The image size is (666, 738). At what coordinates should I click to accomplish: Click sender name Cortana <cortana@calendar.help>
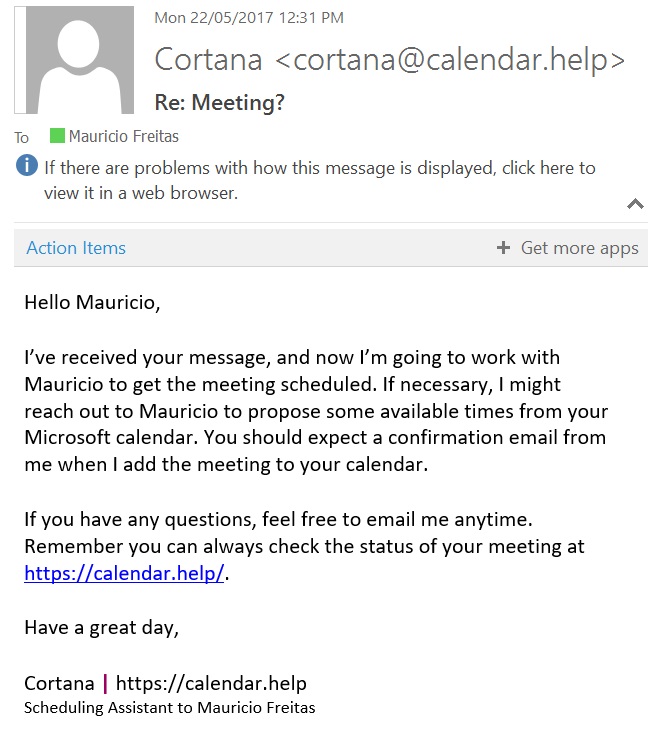(x=389, y=60)
